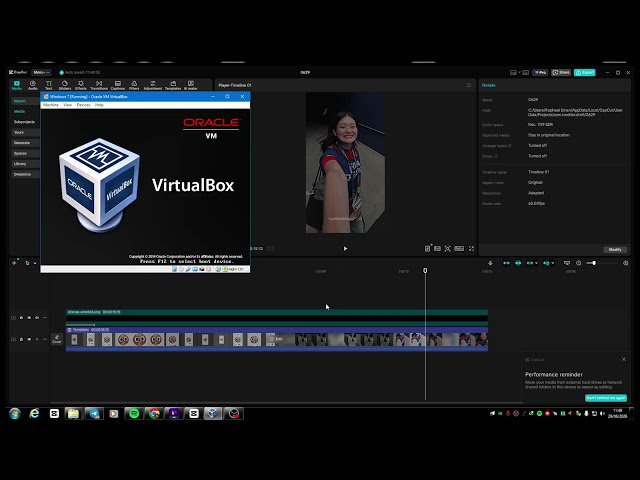Open Google Chrome from the taskbar
640x480 pixels.
pyautogui.click(x=154, y=413)
